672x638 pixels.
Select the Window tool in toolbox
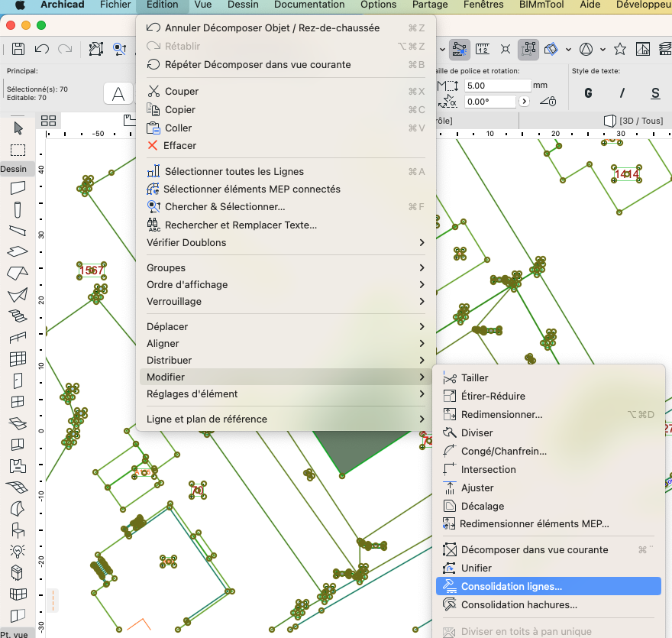(x=18, y=402)
